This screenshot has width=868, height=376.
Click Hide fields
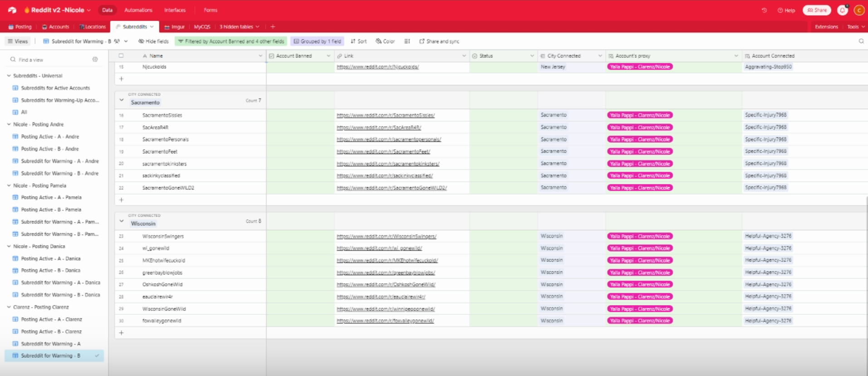coord(154,41)
